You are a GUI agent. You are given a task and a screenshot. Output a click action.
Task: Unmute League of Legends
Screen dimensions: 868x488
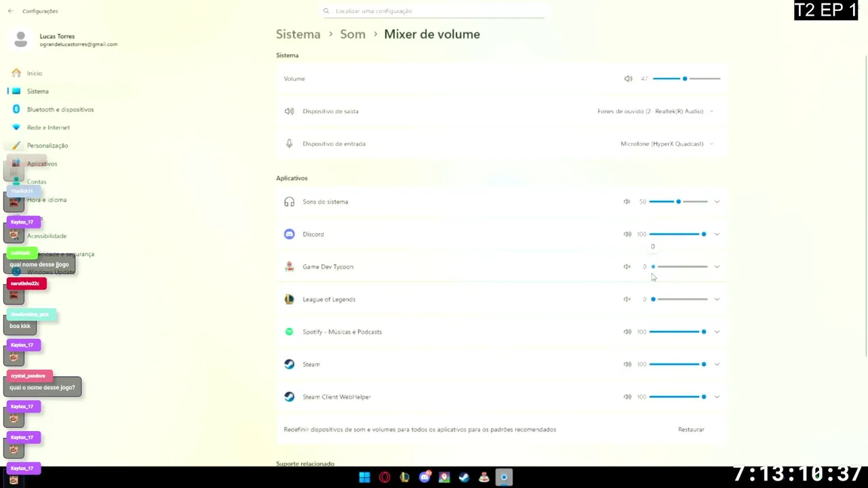627,299
